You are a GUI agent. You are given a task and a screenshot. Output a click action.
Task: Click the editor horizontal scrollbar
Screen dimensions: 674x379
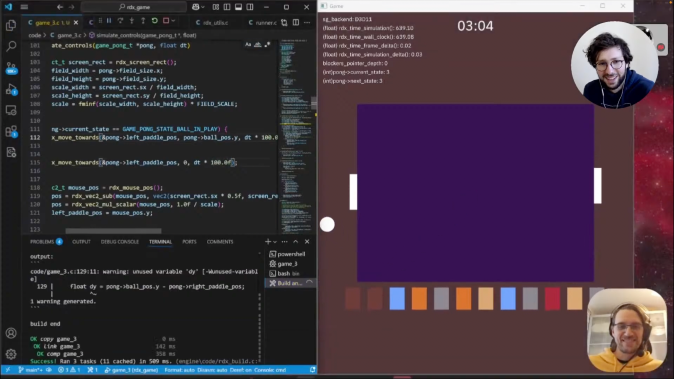(x=113, y=231)
